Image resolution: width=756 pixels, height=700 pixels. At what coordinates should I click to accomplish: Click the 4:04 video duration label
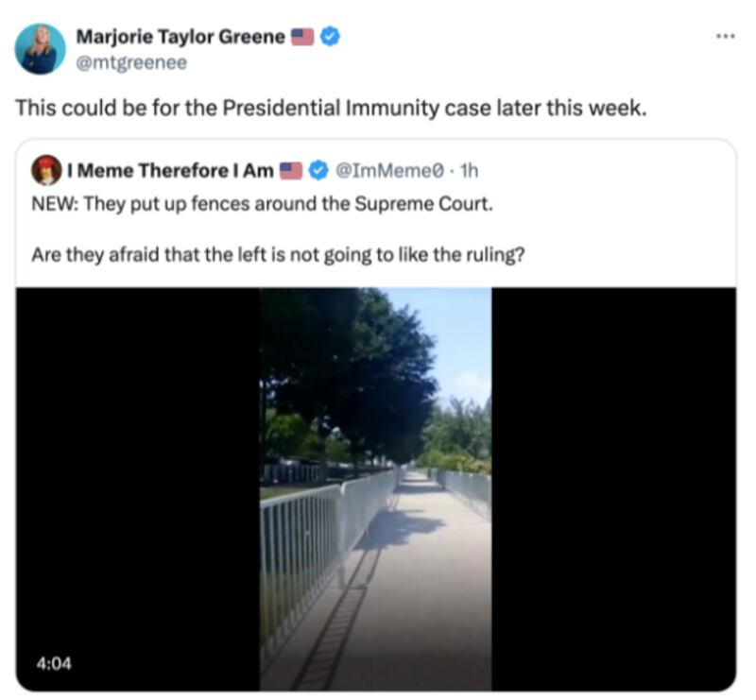(x=54, y=664)
